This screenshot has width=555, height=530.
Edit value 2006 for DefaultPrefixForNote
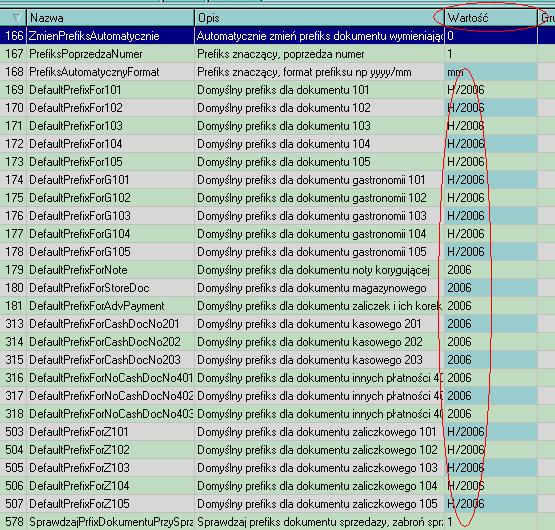(491, 270)
